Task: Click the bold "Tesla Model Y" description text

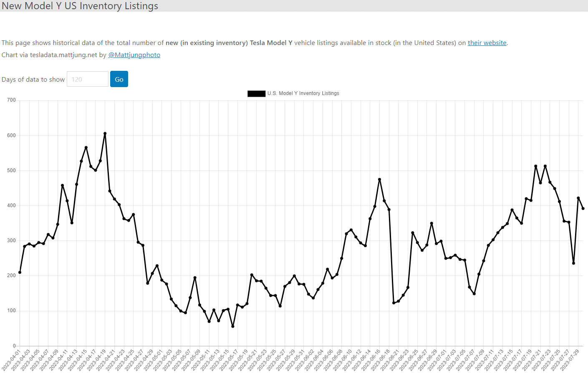Action: coord(271,43)
